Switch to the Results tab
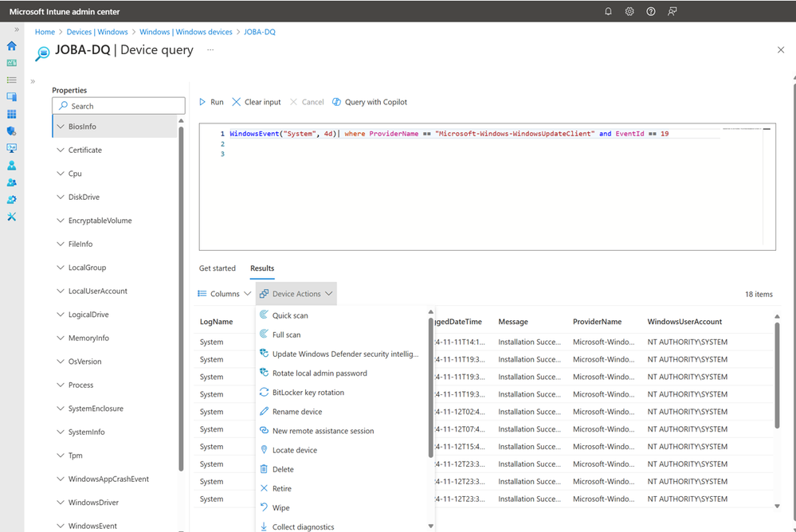The width and height of the screenshot is (796, 532). [x=262, y=268]
